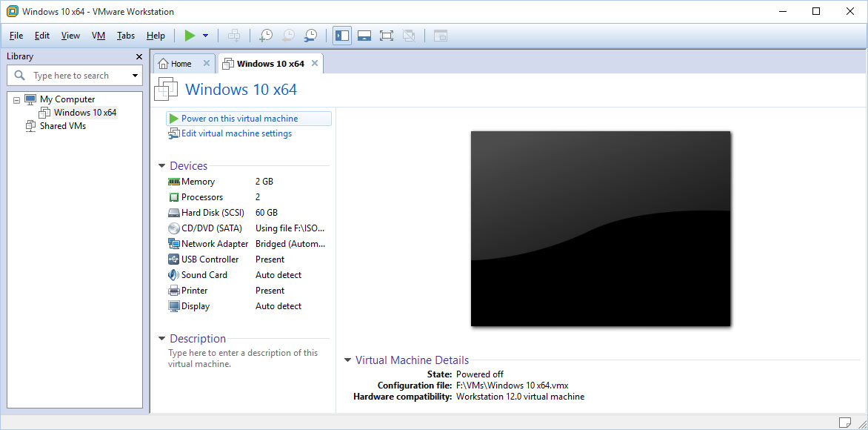Expand the library search scope dropdown
This screenshot has height=430, width=868.
134,75
